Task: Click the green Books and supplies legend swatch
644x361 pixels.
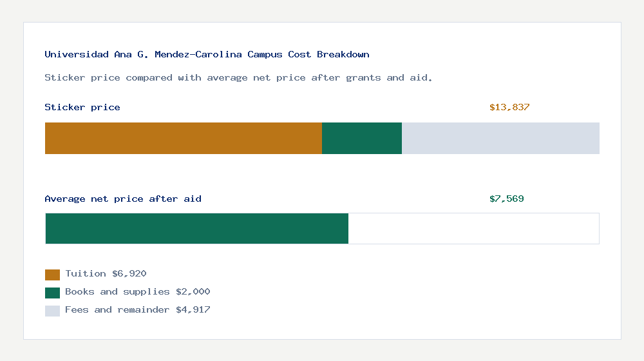Action: pos(52,293)
